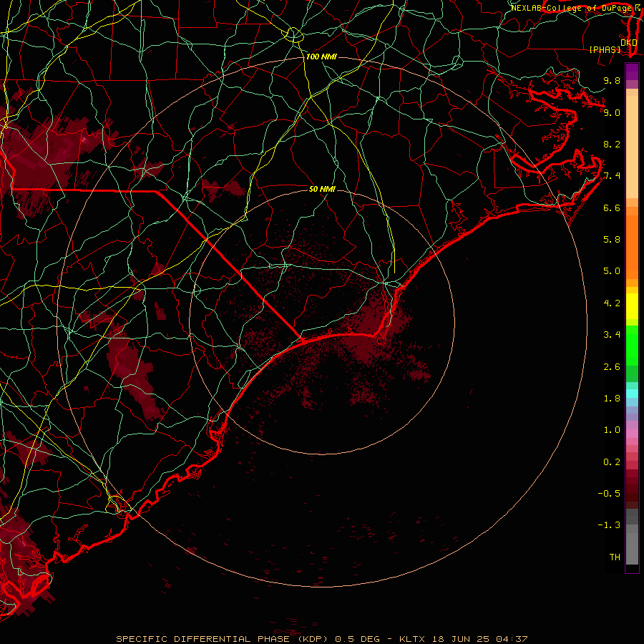644x644 pixels.
Task: Click the large peach segment of the color bar
Action: point(632,147)
